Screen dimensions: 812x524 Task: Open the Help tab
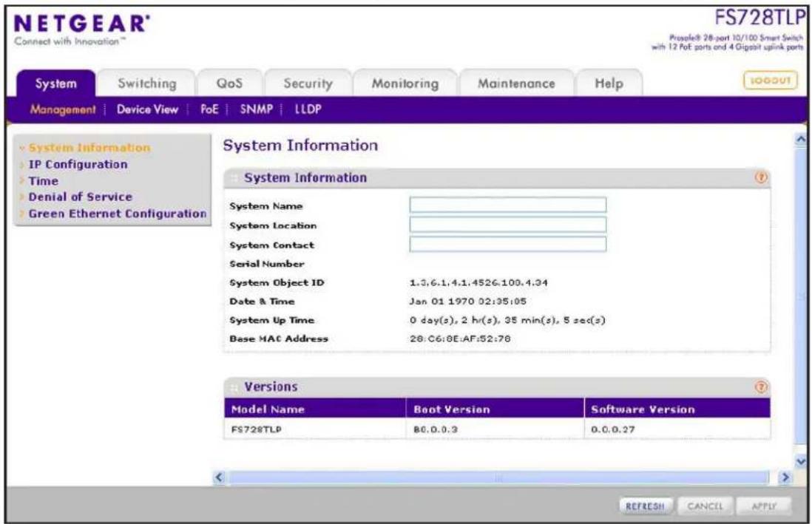click(x=609, y=84)
